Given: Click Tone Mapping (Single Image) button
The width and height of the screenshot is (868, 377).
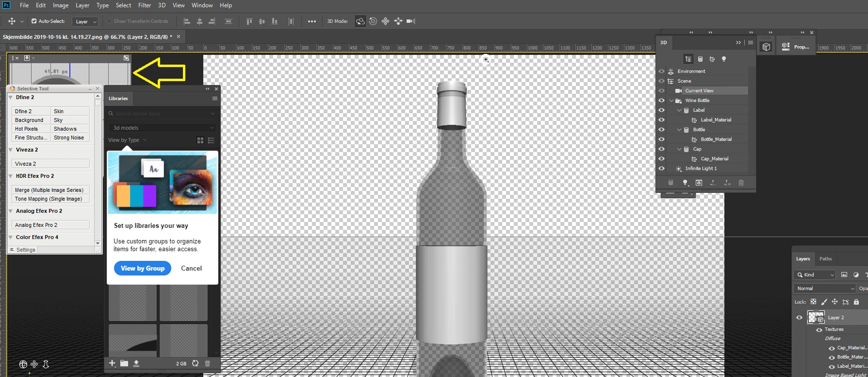Looking at the screenshot, I should pos(50,199).
